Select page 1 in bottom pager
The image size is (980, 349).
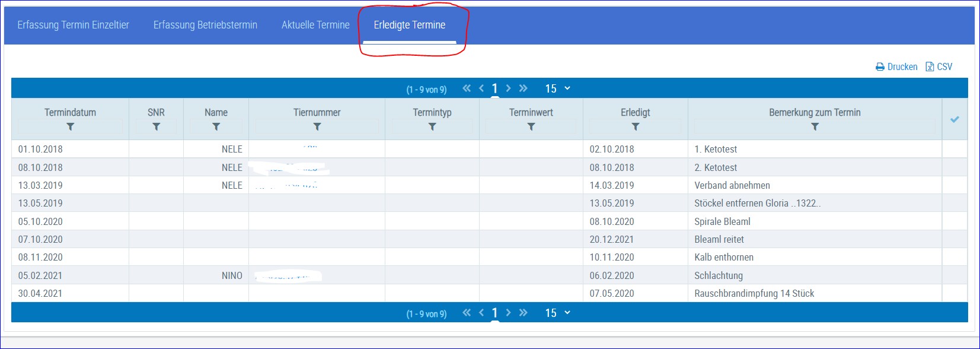pos(494,313)
